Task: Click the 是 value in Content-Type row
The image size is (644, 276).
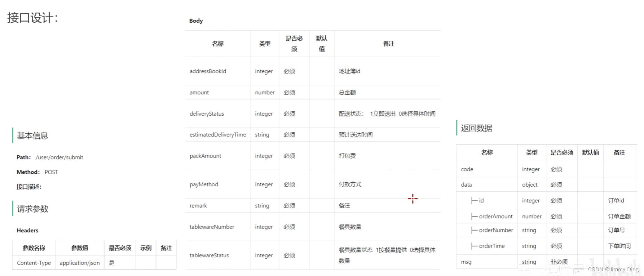Action: pos(112,263)
